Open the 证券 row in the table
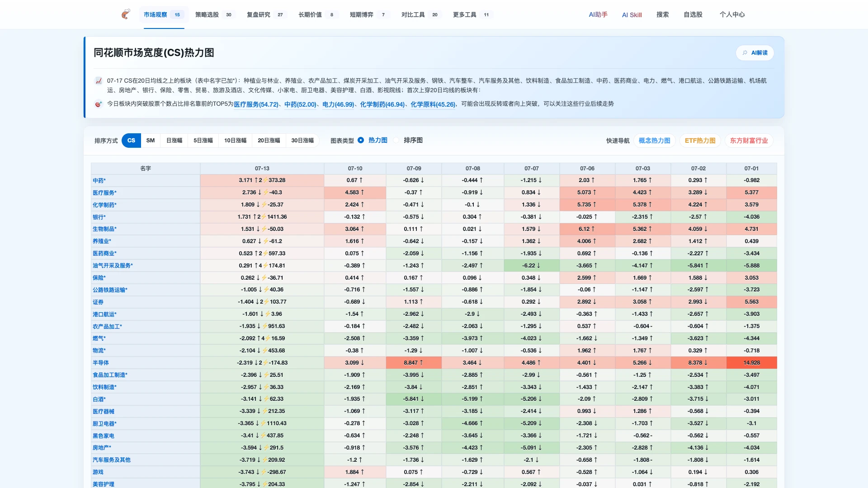 point(98,302)
